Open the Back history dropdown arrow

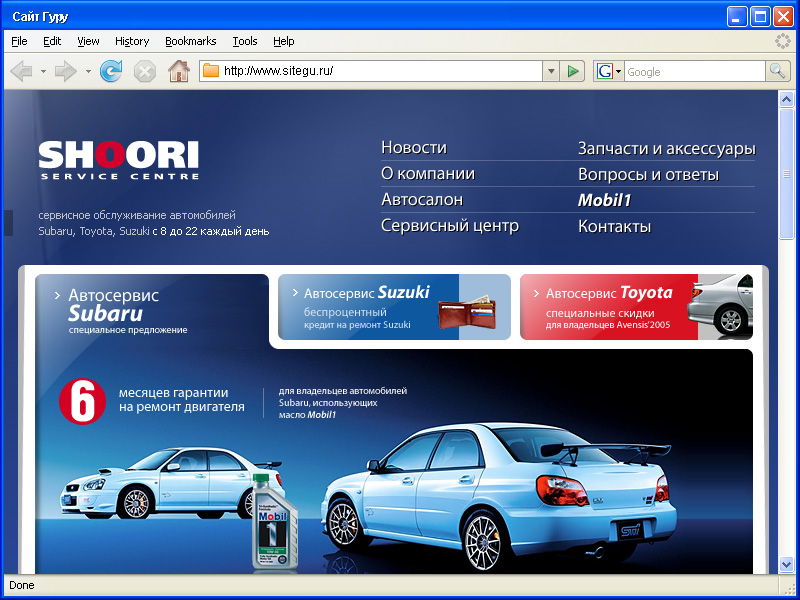pyautogui.click(x=43, y=71)
